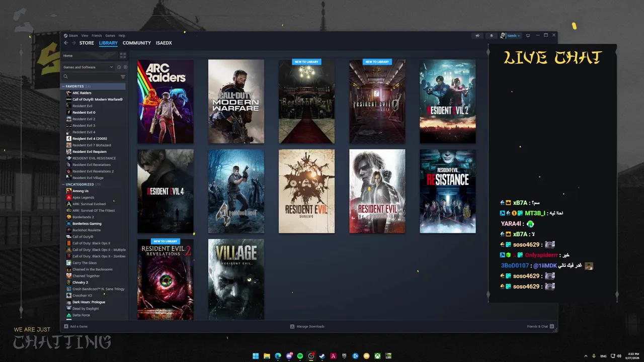Open the Resident Evil Revelations 2 cover
Viewport: 644px width, 362px height.
coord(166,279)
